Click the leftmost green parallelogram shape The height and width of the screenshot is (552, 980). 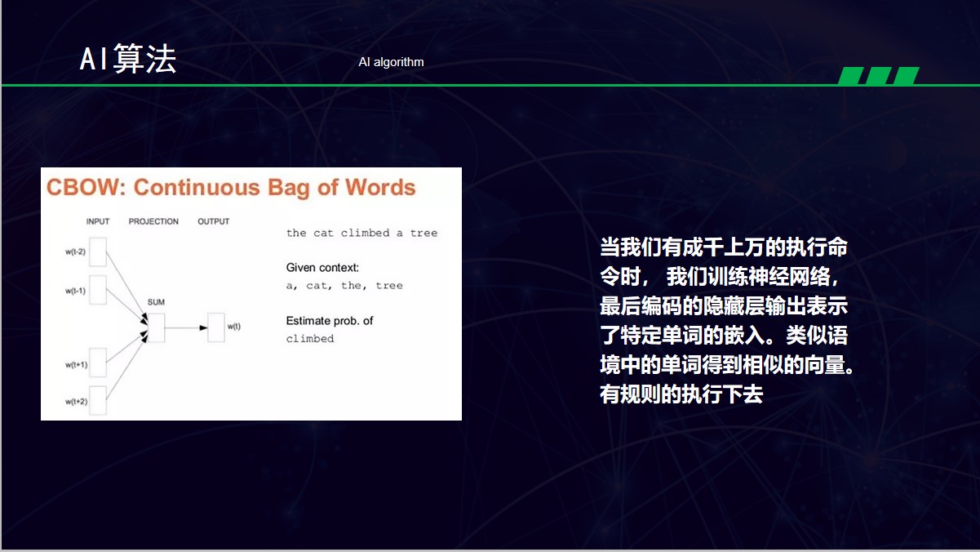[x=851, y=76]
